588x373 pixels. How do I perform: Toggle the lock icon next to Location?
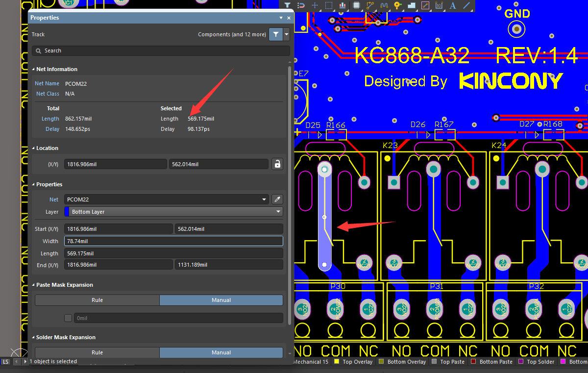(277, 164)
